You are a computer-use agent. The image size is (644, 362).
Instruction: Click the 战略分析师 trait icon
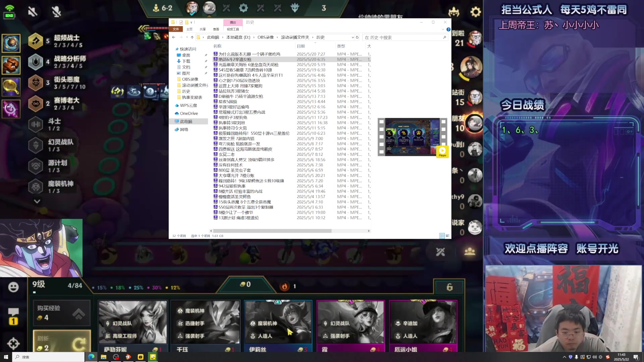tap(36, 62)
